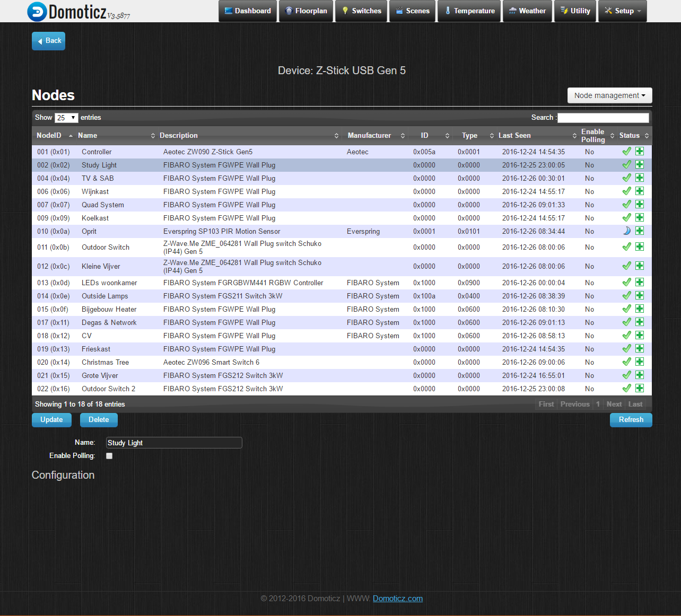This screenshot has width=681, height=616.
Task: Click green checkmark status for CV
Action: pyautogui.click(x=627, y=335)
